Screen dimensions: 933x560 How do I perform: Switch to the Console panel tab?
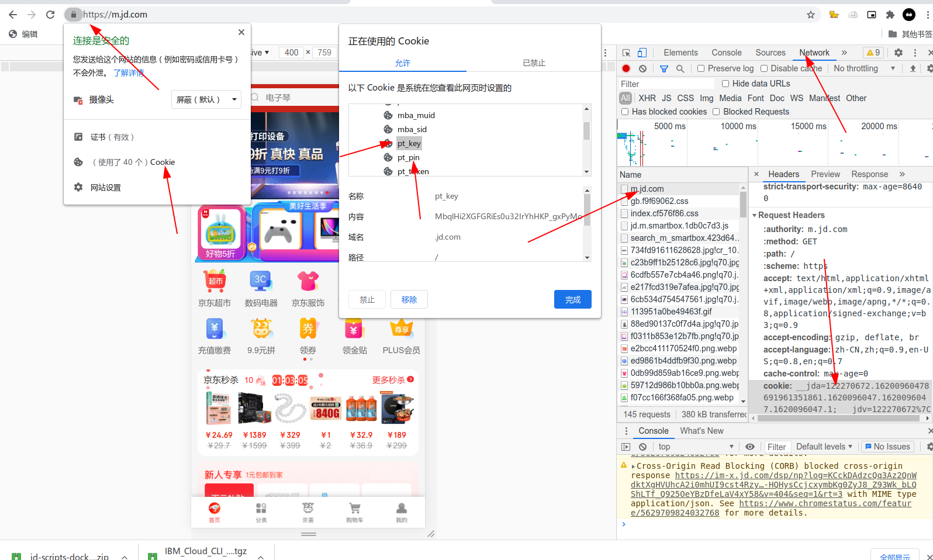click(x=727, y=53)
